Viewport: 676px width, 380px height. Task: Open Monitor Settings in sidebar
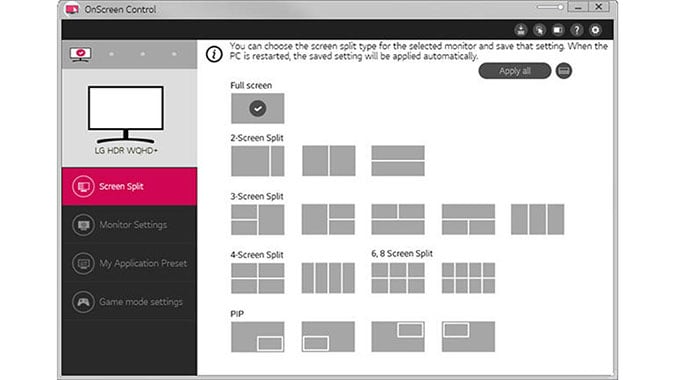point(129,225)
